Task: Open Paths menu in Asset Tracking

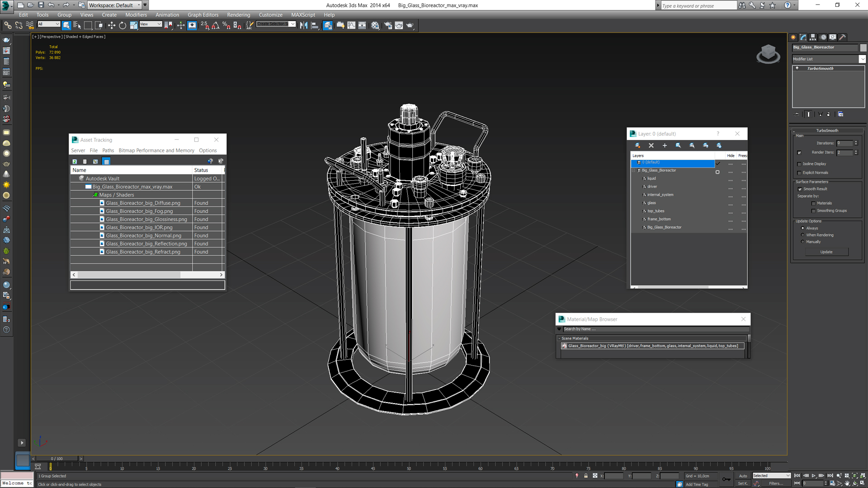Action: pyautogui.click(x=108, y=150)
